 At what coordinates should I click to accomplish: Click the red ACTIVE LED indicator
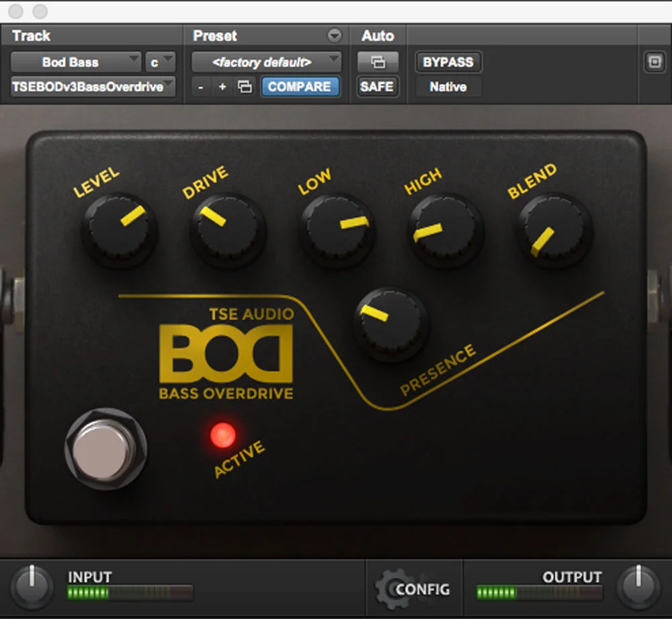click(x=222, y=436)
